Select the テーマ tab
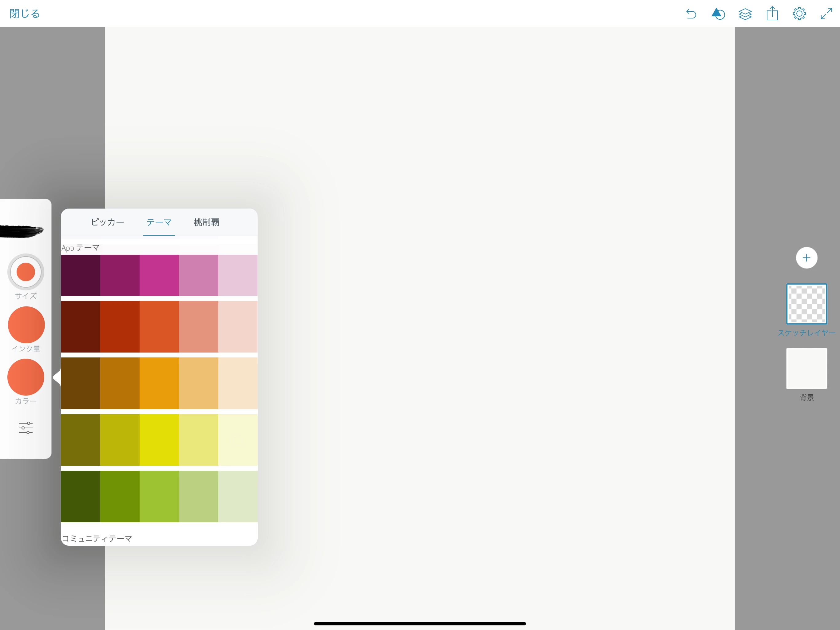This screenshot has height=630, width=840. click(x=159, y=222)
